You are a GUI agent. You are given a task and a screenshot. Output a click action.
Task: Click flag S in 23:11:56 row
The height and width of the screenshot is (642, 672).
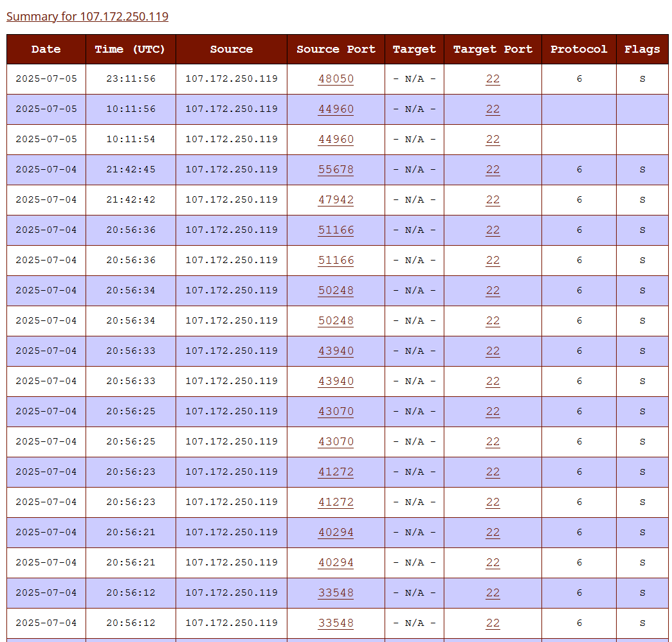click(642, 79)
